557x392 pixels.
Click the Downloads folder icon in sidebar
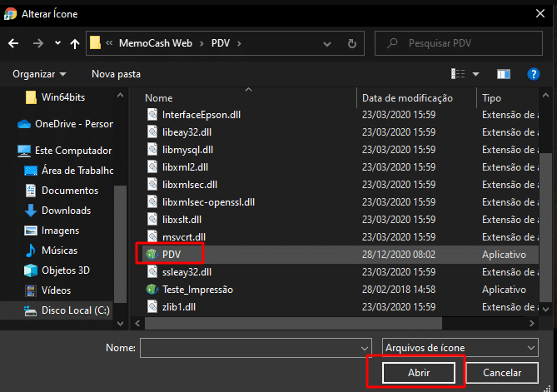[x=31, y=211]
